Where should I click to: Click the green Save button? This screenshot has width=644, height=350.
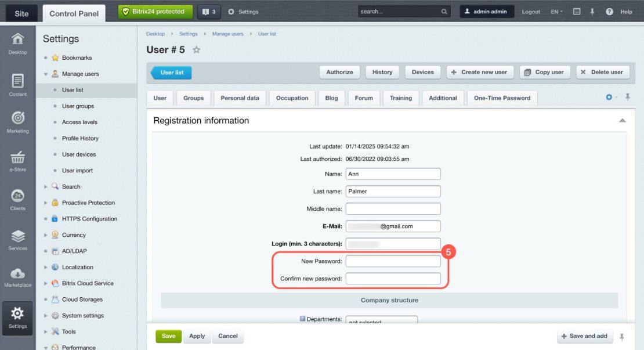168,336
